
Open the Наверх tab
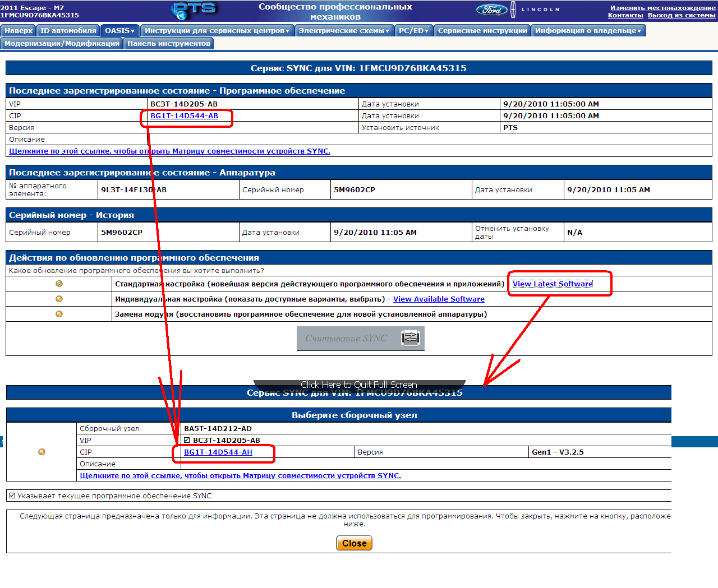point(19,31)
